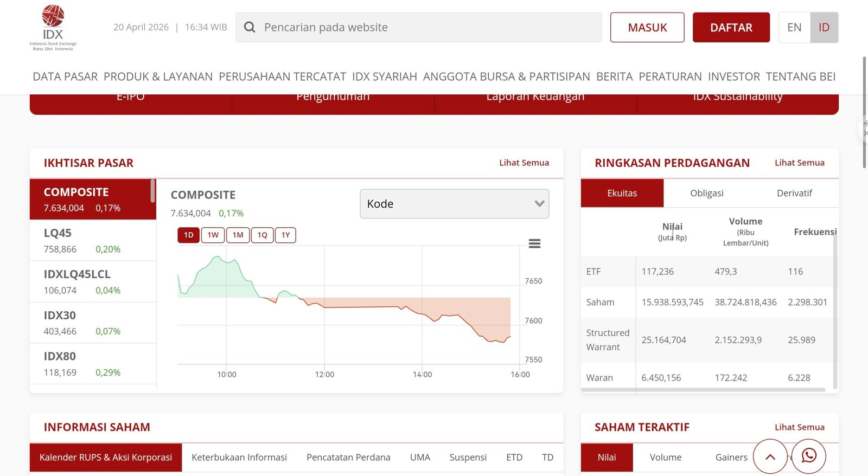Click the WhatsApp chat icon
Screen dimensions: 868x476
(x=808, y=456)
